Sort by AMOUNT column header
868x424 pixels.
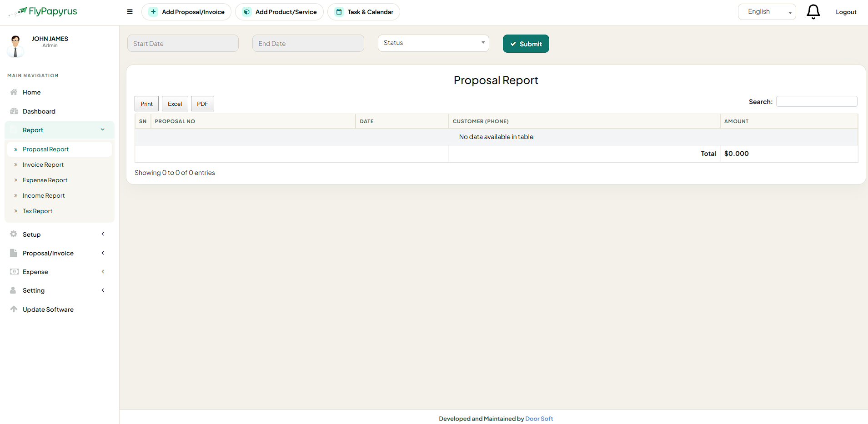click(x=789, y=121)
